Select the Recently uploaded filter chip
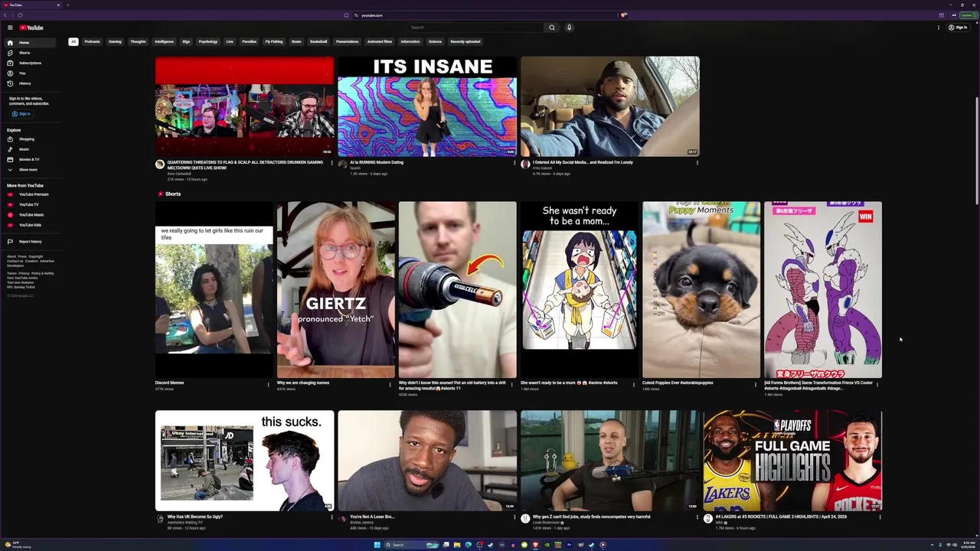 point(465,41)
